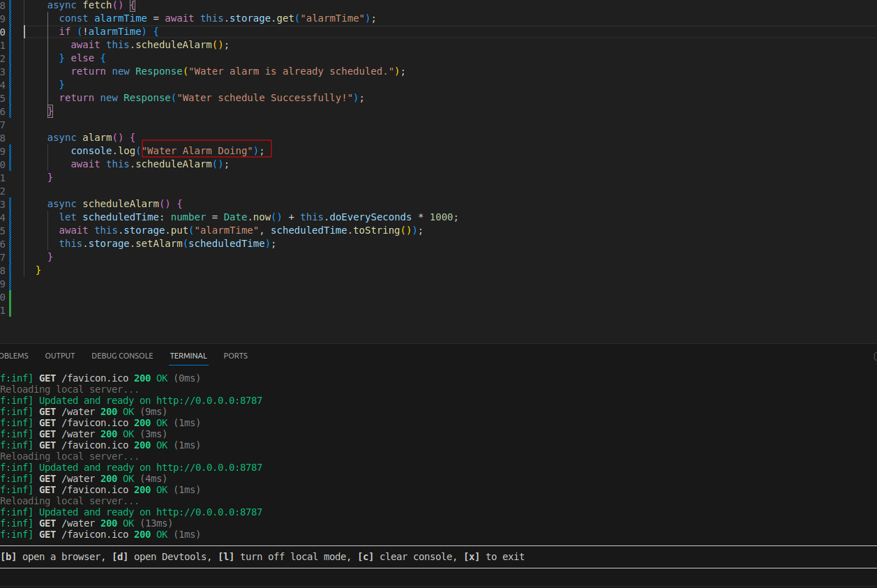Show the PORTS panel tab
Image resolution: width=877 pixels, height=588 pixels.
[x=236, y=356]
